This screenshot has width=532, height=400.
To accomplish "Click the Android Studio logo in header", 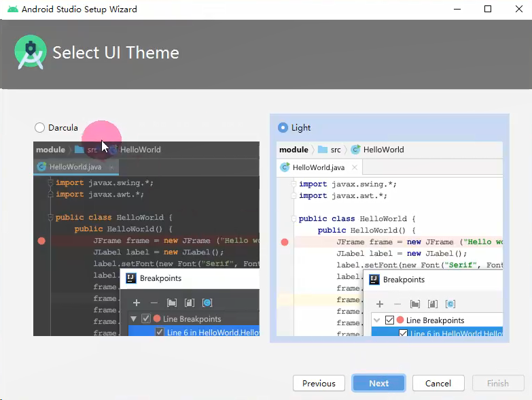I will click(x=31, y=52).
